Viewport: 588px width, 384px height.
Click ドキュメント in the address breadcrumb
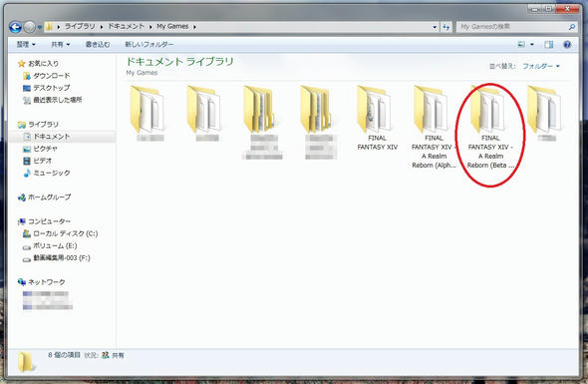tap(126, 26)
